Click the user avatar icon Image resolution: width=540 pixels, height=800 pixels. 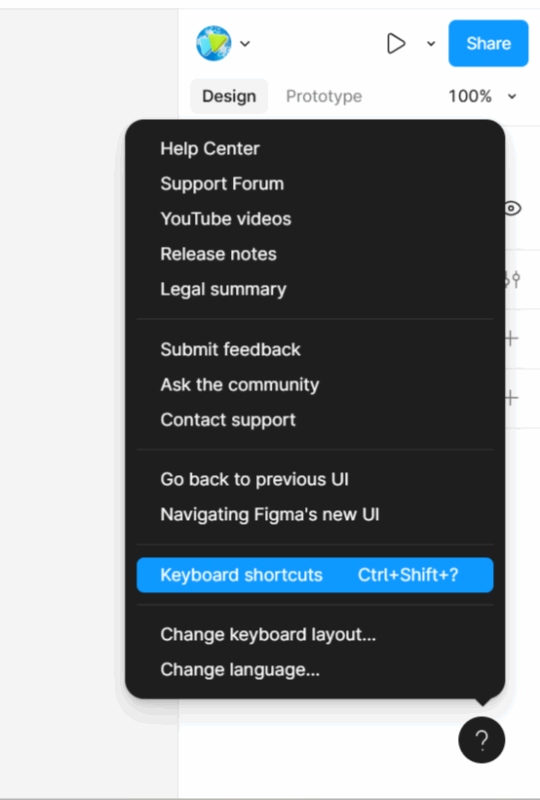(x=213, y=43)
